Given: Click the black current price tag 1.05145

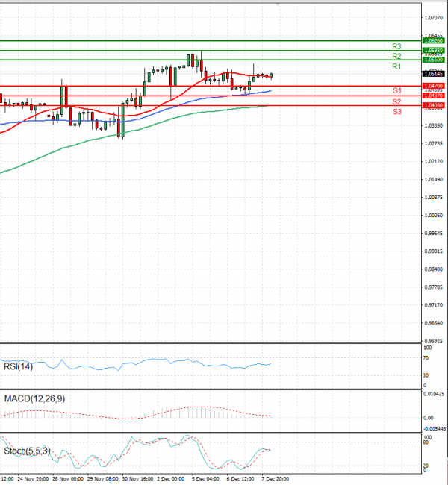Looking at the screenshot, I should click(434, 74).
